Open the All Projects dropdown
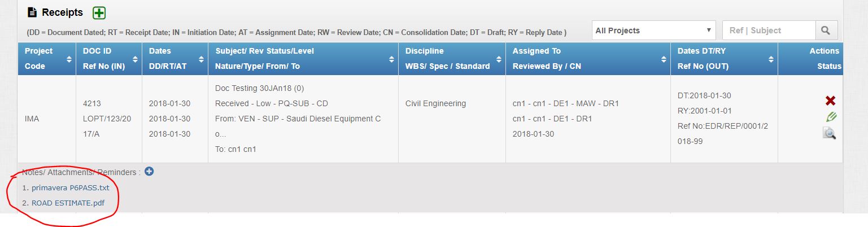This screenshot has height=227, width=868. click(653, 30)
